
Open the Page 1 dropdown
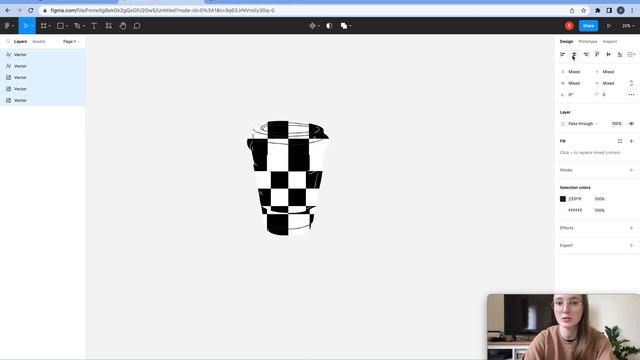(x=71, y=41)
